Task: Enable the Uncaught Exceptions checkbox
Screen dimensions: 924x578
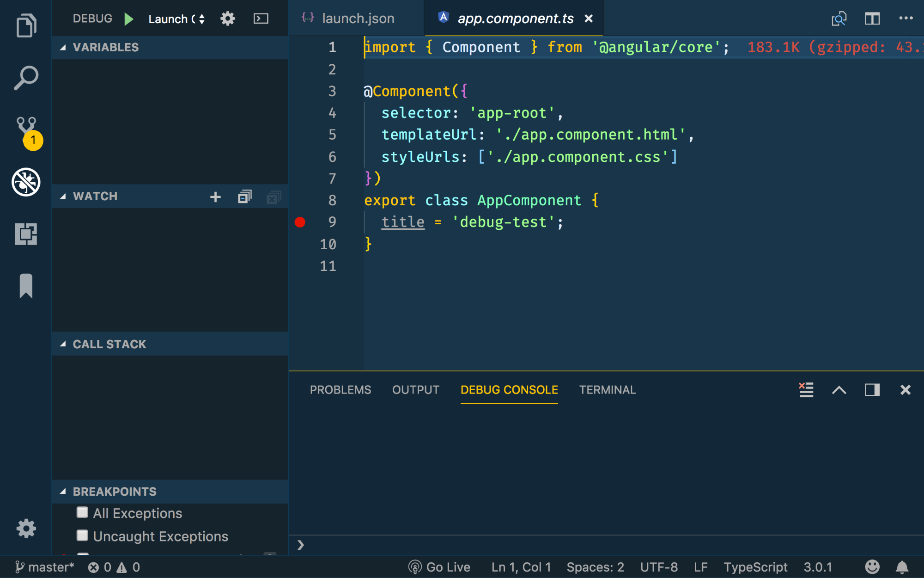Action: [82, 535]
